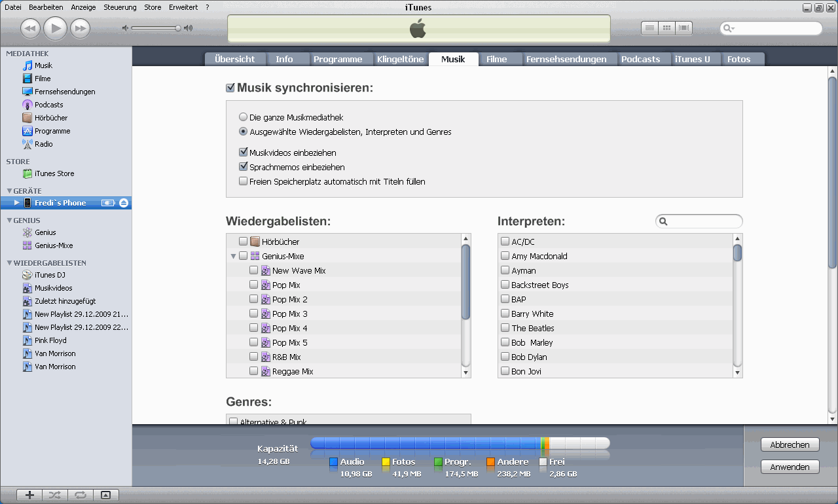Open Fernsehsendungen in the sidebar
Viewport: 838px width, 504px height.
65,92
